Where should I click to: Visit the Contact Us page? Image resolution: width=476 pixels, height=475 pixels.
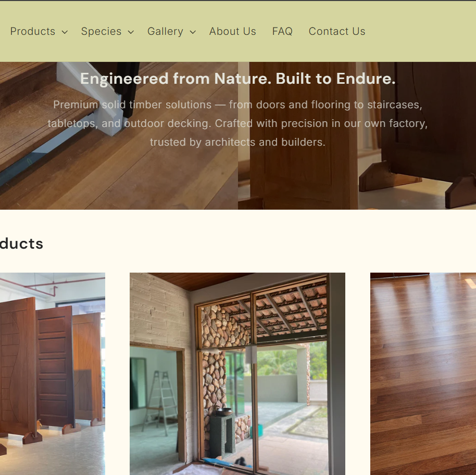(x=337, y=31)
